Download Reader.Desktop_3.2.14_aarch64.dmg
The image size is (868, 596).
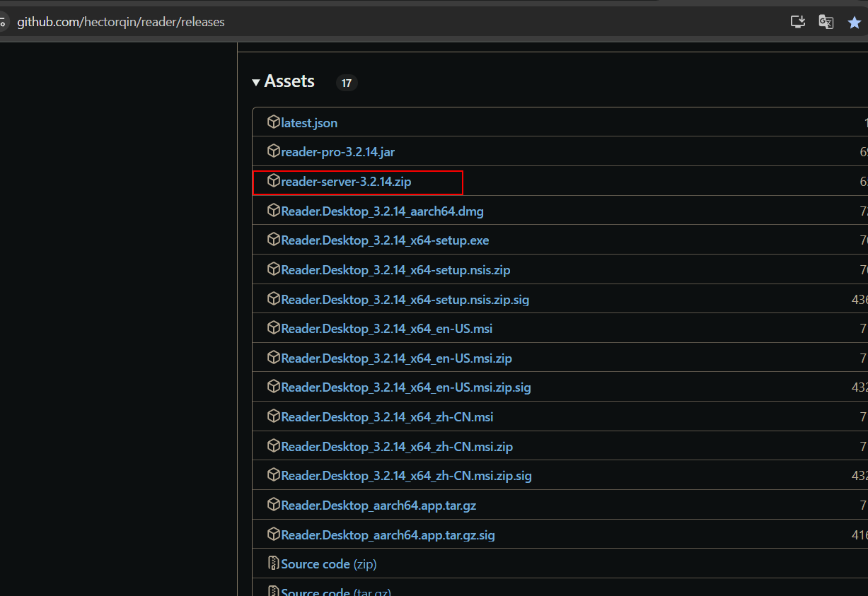coord(382,211)
